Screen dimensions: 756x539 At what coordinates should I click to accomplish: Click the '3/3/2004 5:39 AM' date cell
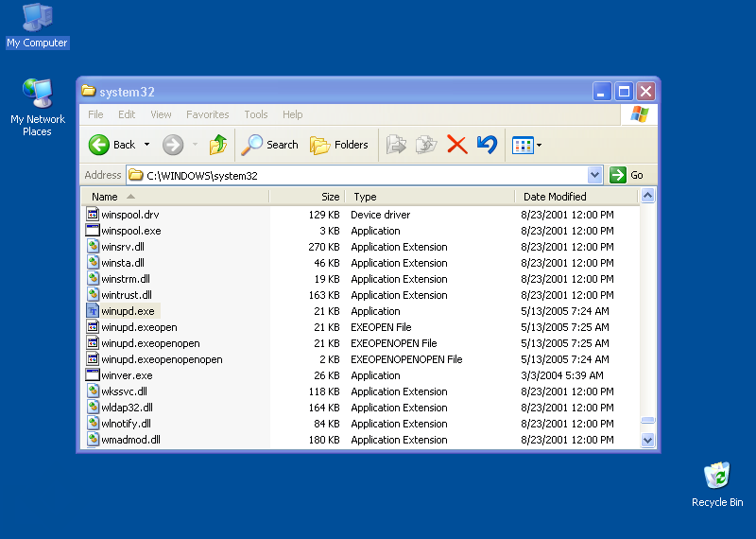pos(562,375)
